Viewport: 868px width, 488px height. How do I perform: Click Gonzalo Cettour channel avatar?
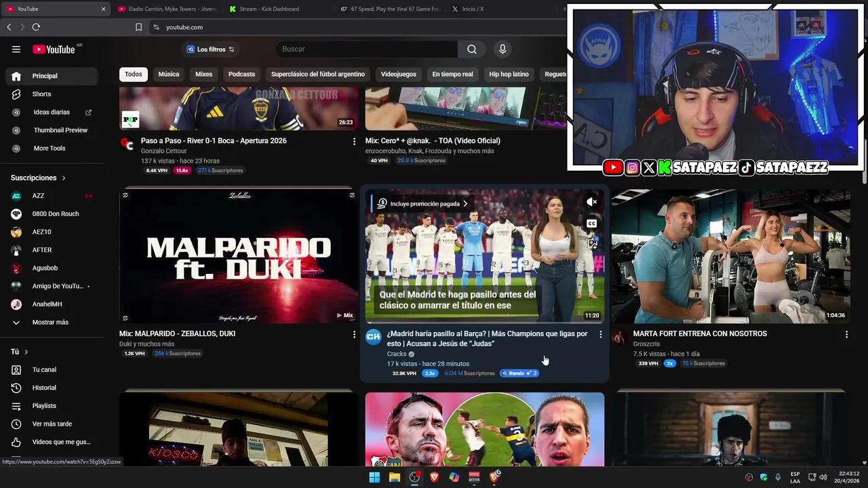(x=127, y=144)
